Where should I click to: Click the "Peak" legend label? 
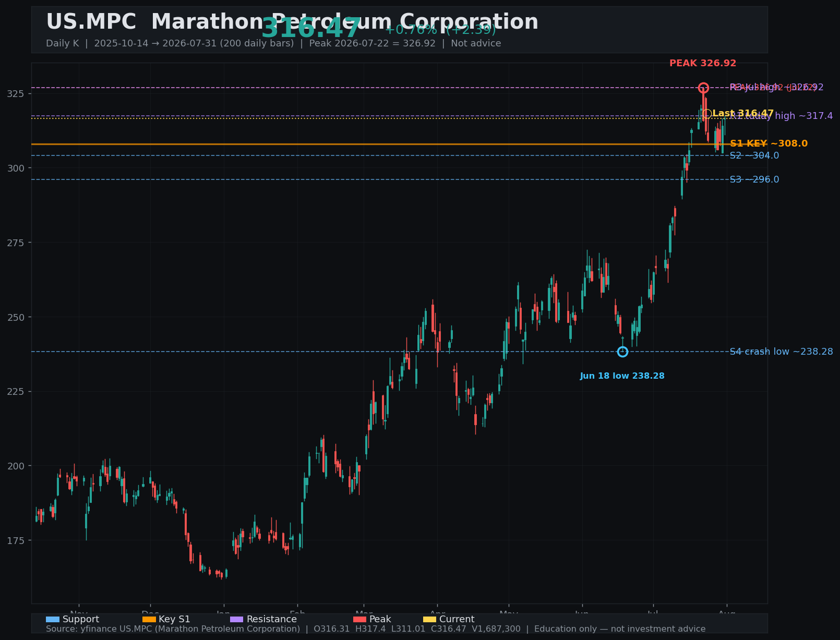coord(380,620)
